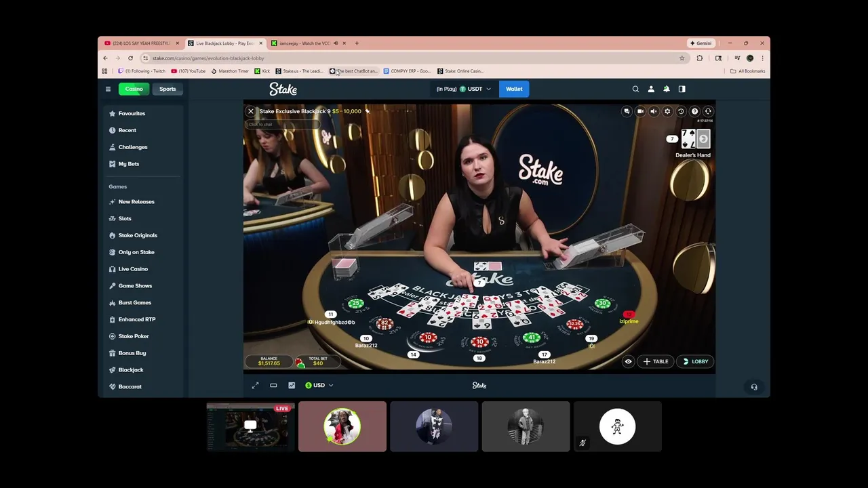The image size is (868, 488).
Task: Expand the dealer's hand arrow
Action: point(703,139)
